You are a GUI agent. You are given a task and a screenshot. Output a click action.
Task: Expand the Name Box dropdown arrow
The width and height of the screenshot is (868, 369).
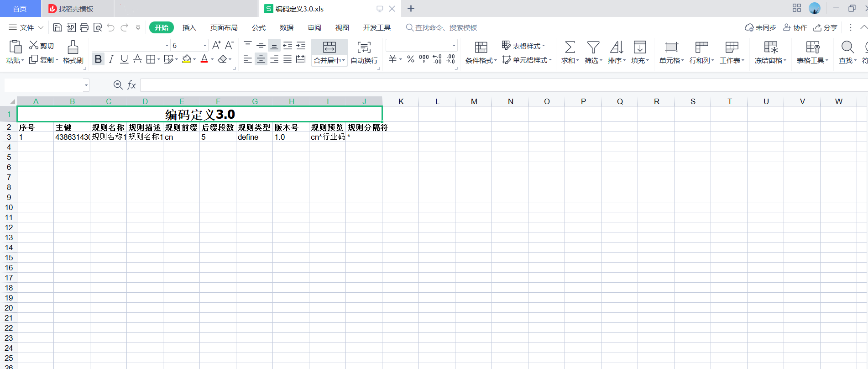click(x=86, y=85)
